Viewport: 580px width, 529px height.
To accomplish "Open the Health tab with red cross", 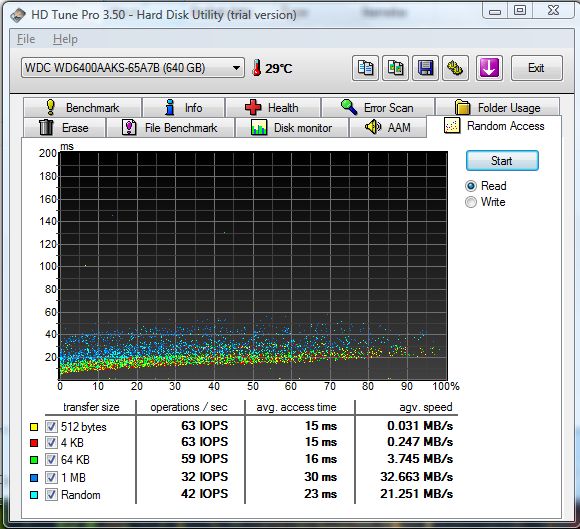I will pyautogui.click(x=273, y=108).
